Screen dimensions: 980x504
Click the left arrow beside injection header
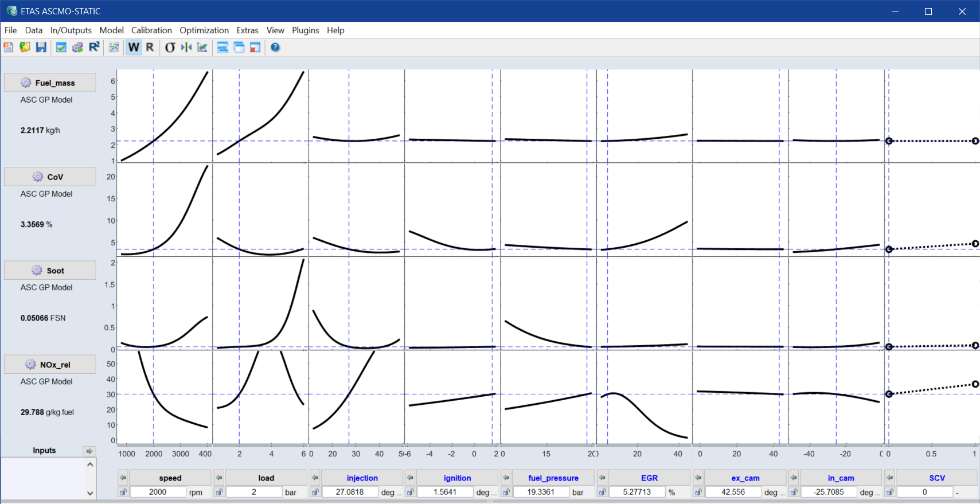point(315,478)
